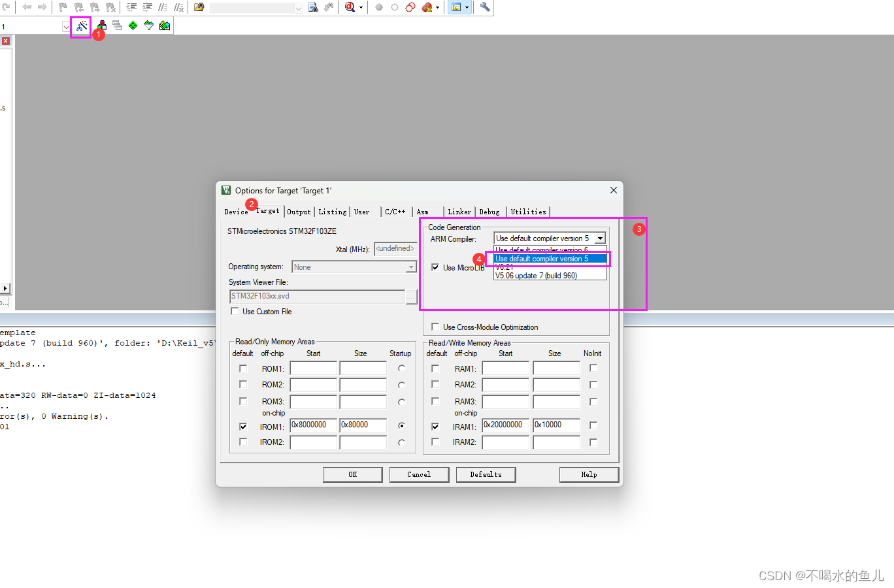Click Cancel button in Options dialog
Image resolution: width=894 pixels, height=588 pixels.
tap(419, 474)
